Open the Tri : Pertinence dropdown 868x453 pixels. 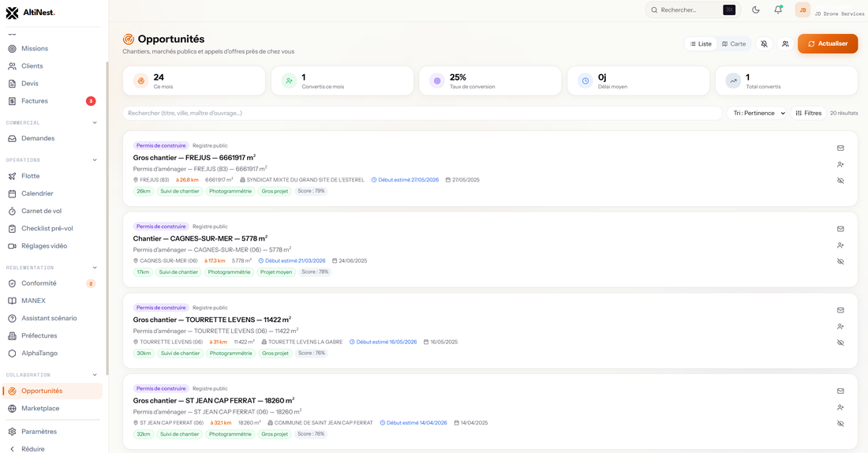click(x=756, y=113)
